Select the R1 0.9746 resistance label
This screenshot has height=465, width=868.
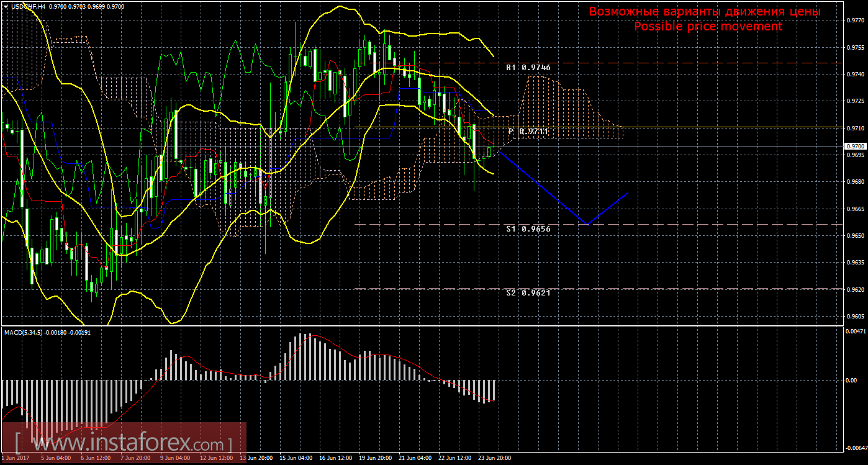(x=528, y=67)
